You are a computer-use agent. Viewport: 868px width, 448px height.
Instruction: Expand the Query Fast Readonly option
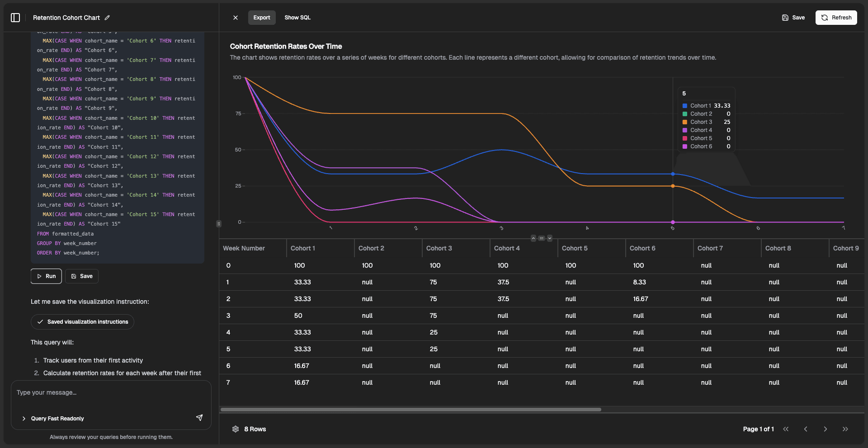click(24, 419)
